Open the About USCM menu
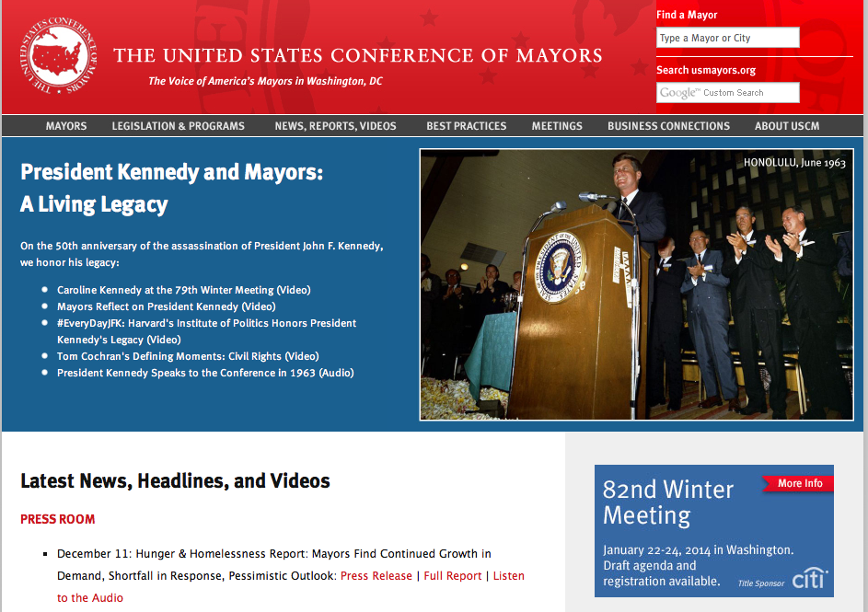868x612 pixels. [x=787, y=126]
